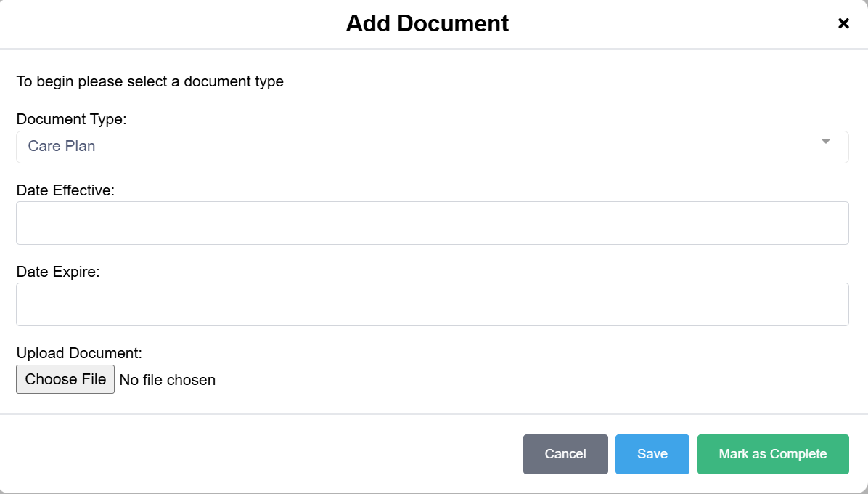Click the gray Cancel button in footer
This screenshot has height=494, width=868.
[x=565, y=454]
